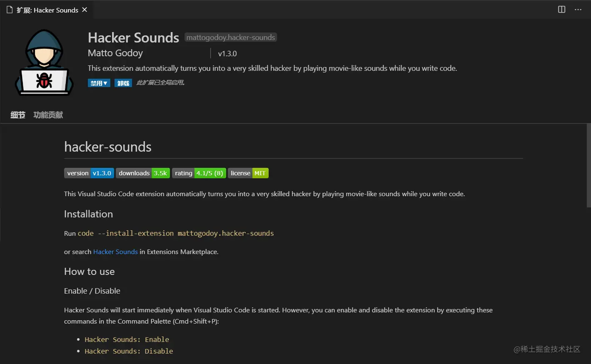The height and width of the screenshot is (364, 591).
Task: Click the mattogodoy.hacker-sounds identifier badge
Action: [x=231, y=37]
